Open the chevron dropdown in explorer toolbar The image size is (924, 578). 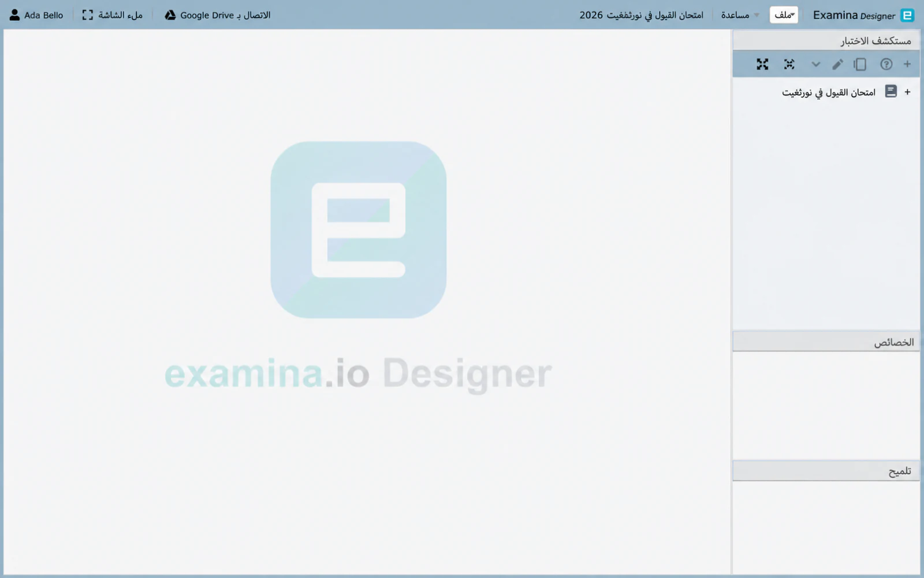click(815, 64)
